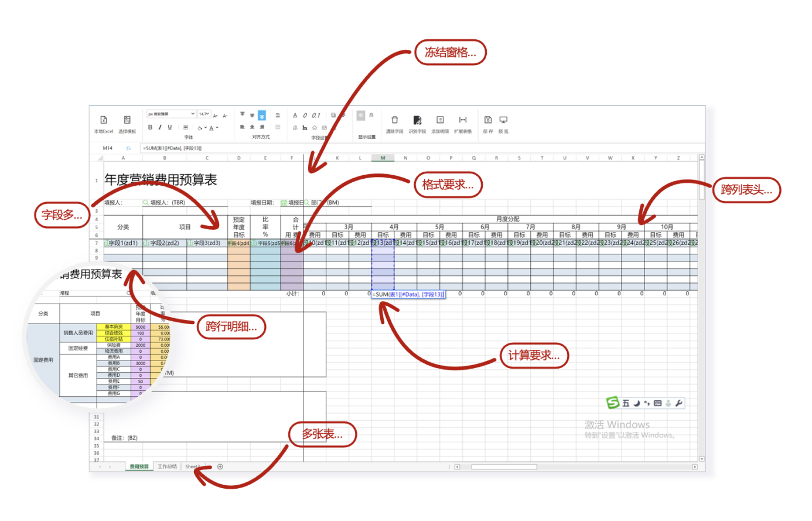This screenshot has width=812, height=521.
Task: Click the 本地Excel import icon
Action: coord(104,120)
